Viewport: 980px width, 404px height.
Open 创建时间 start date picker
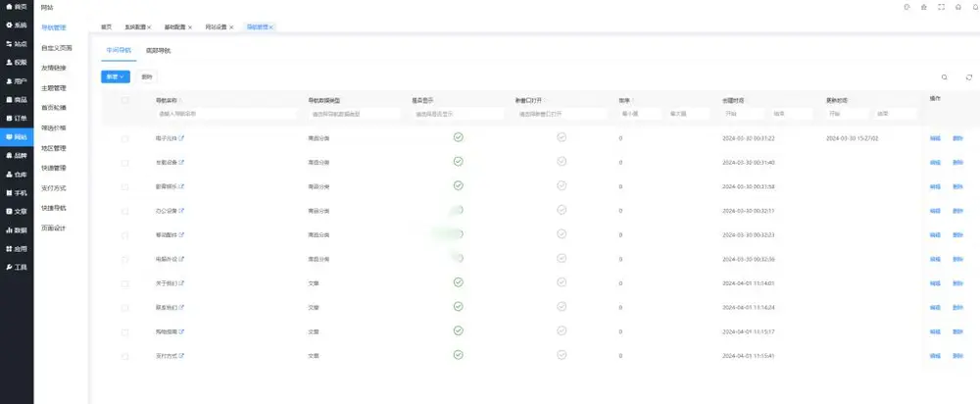[744, 114]
